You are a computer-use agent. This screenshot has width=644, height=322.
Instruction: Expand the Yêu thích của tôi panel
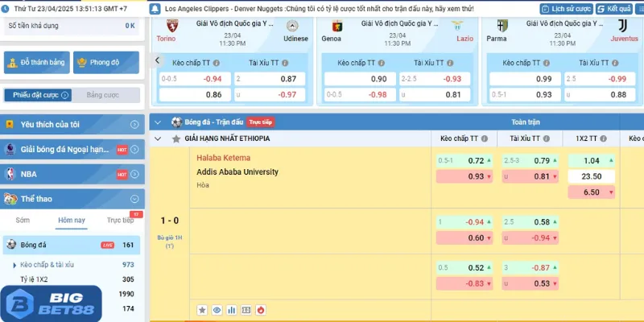pos(134,125)
